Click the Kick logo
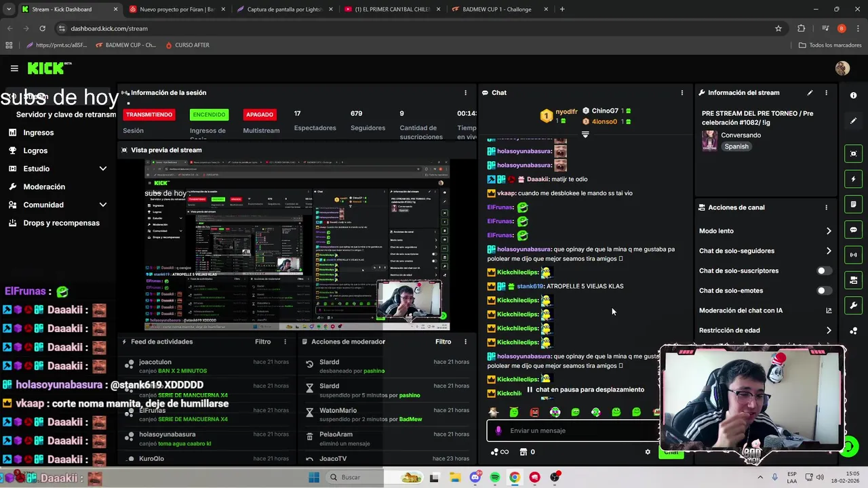 [49, 68]
